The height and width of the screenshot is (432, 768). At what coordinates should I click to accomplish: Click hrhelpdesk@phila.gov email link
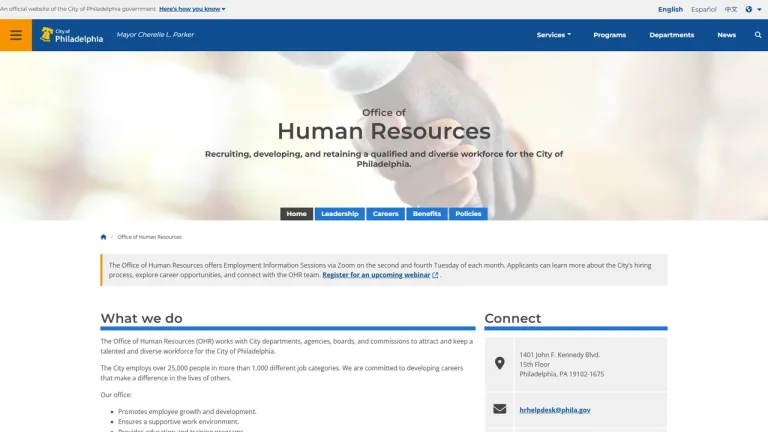[554, 410]
